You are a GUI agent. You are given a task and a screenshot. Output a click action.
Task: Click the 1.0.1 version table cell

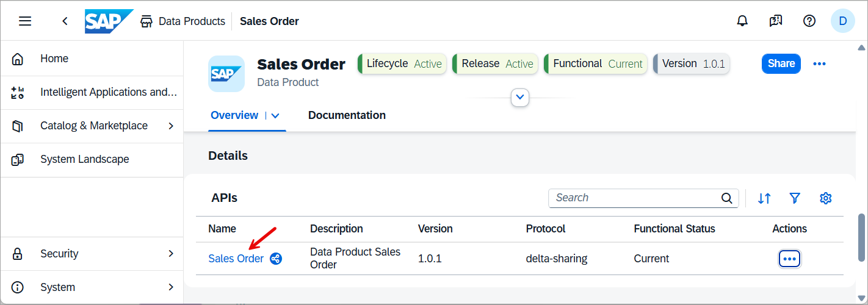coord(430,259)
